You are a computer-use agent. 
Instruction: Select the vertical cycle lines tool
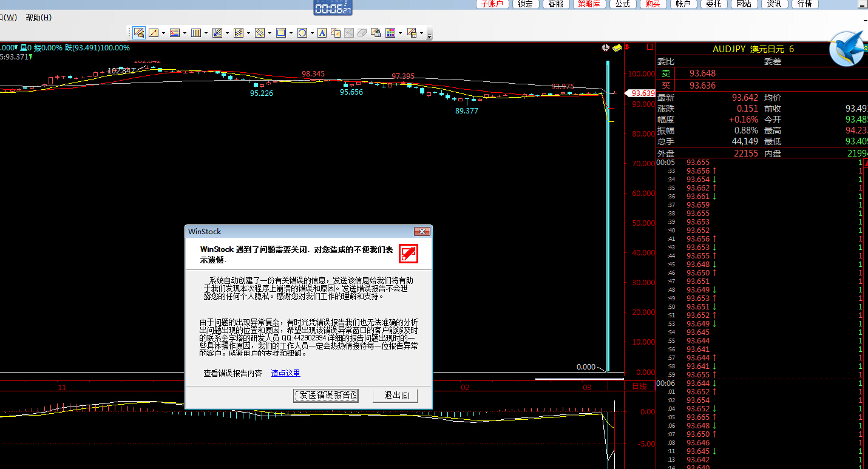196,33
